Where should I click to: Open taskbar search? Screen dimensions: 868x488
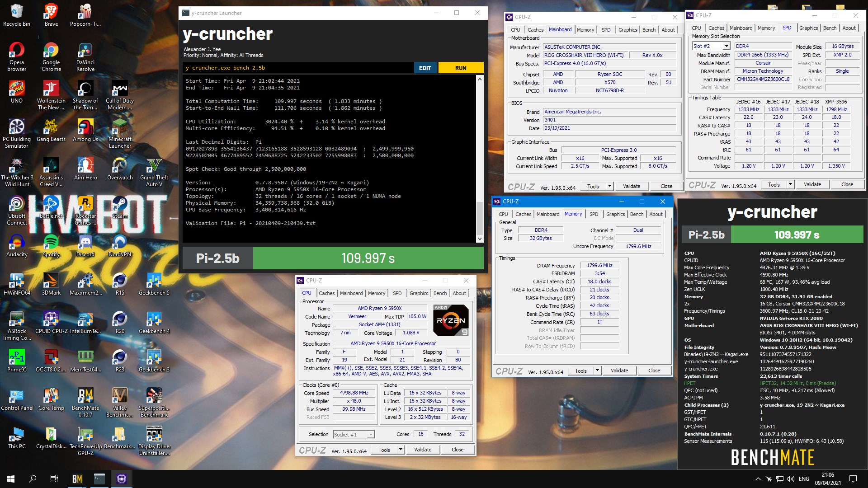point(33,479)
